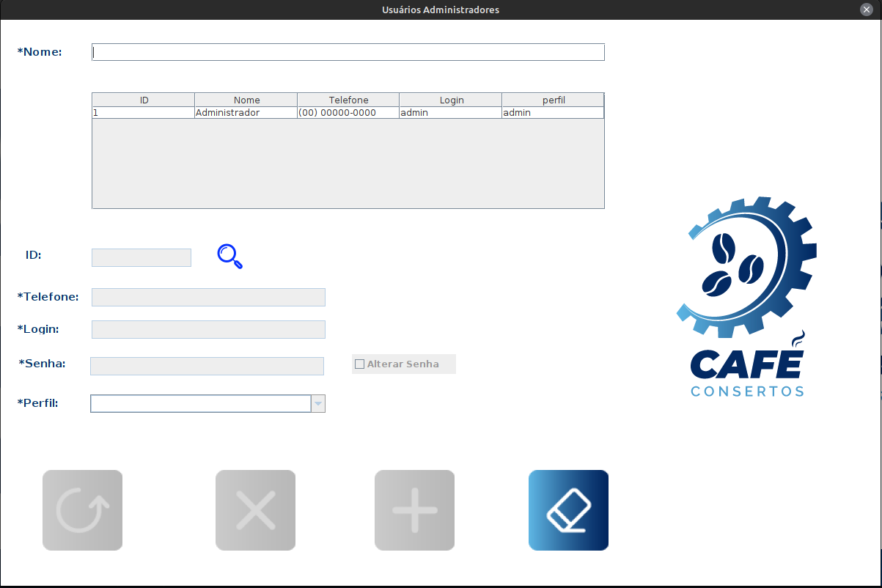
Task: Click inside the Nome input field
Action: (348, 51)
